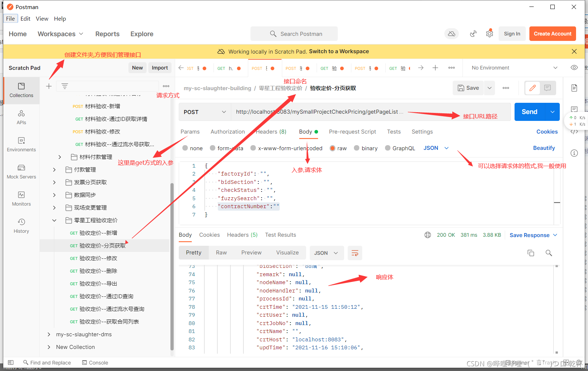
Task: Select the binary body type
Action: click(366, 148)
